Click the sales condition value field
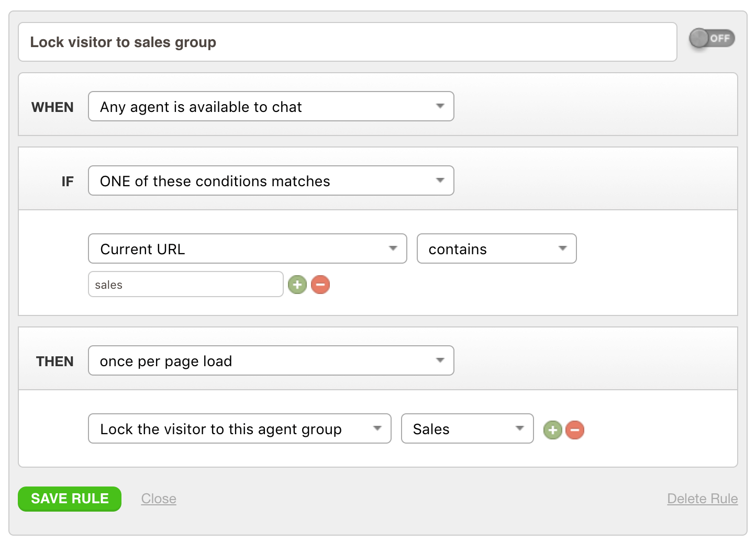 point(185,285)
